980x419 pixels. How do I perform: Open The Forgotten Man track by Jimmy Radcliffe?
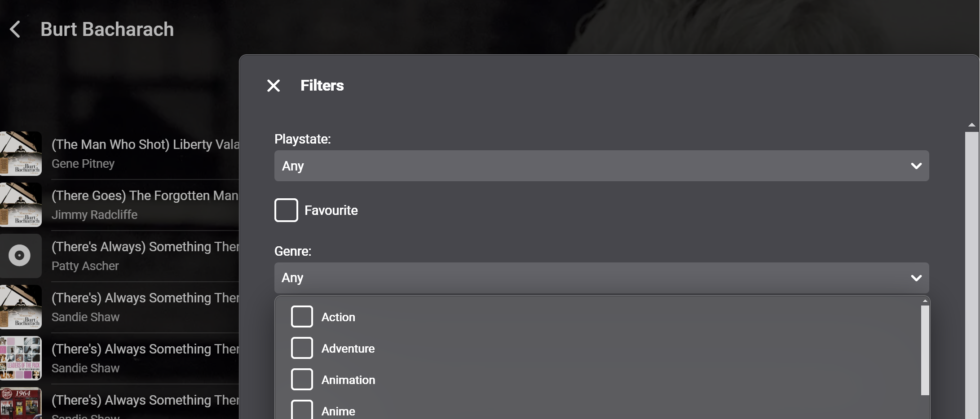point(145,196)
